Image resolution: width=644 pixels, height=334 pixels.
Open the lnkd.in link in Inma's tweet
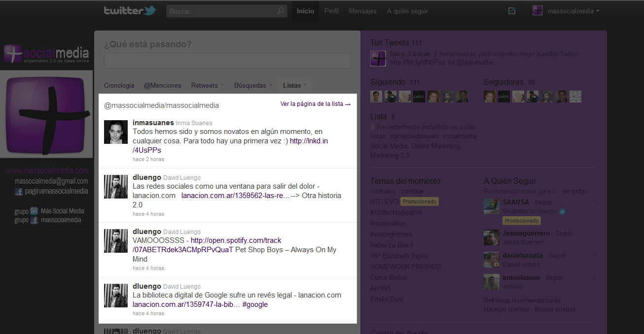click(309, 141)
